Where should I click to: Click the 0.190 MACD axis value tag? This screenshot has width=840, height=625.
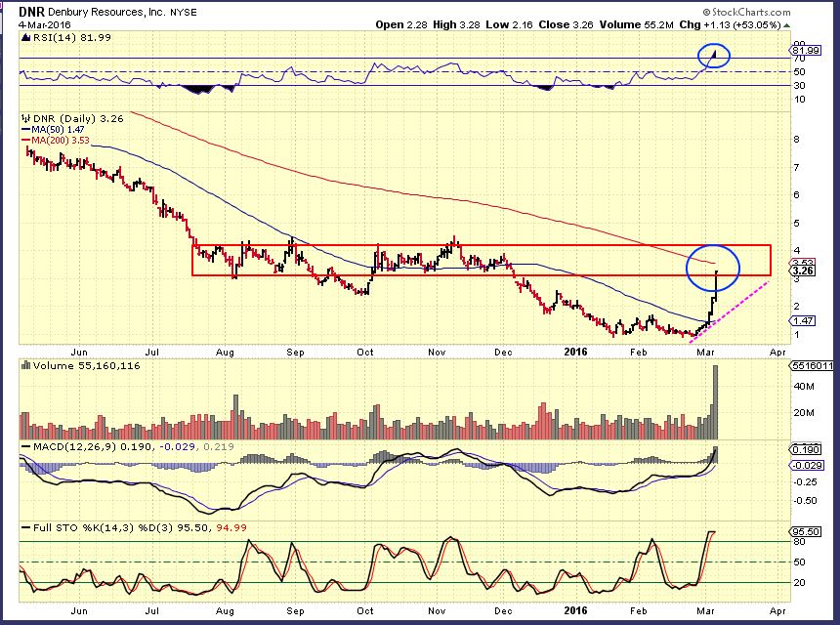(x=806, y=450)
